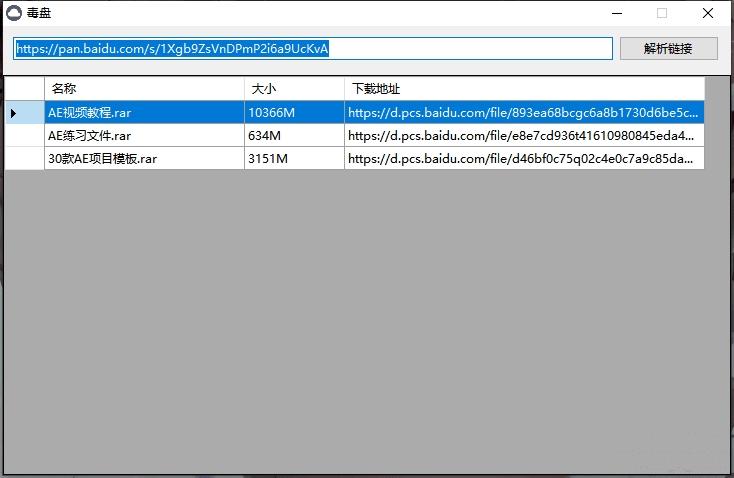Image resolution: width=734 pixels, height=478 pixels.
Task: Select the 30款AE项目模板.rar name cell
Action: (x=145, y=159)
